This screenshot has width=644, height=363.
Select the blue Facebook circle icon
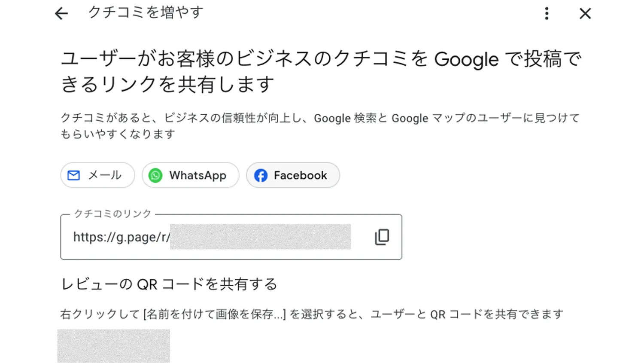(x=261, y=175)
